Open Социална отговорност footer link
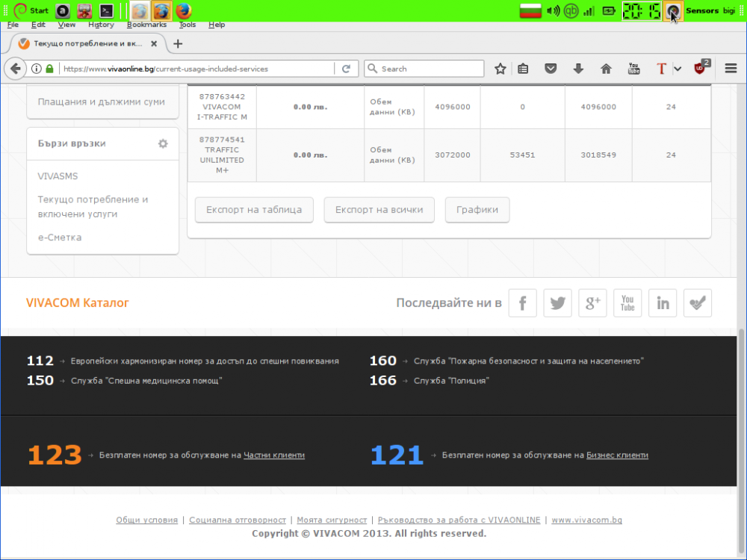Image resolution: width=747 pixels, height=560 pixels. click(x=238, y=520)
